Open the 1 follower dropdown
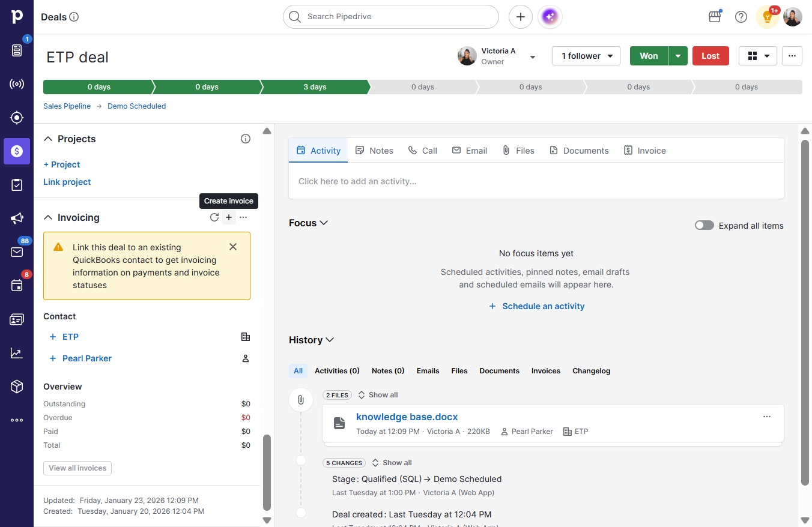Screen dimensions: 812x527 point(586,56)
